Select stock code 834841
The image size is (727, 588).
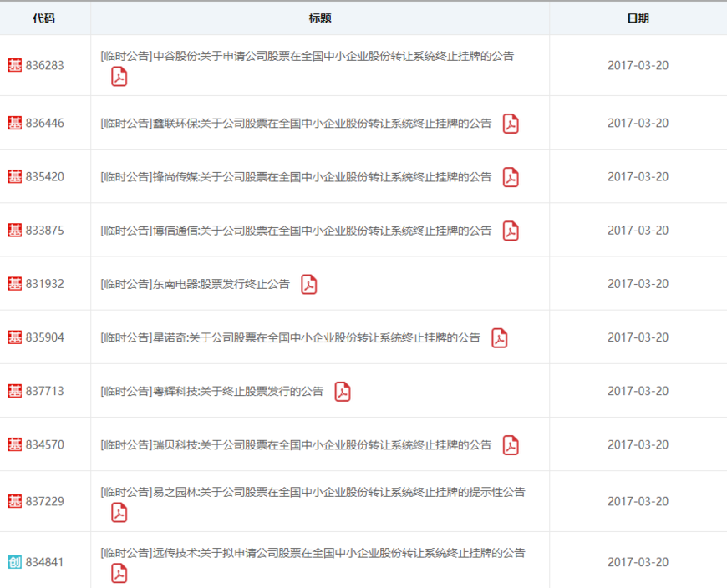point(45,562)
